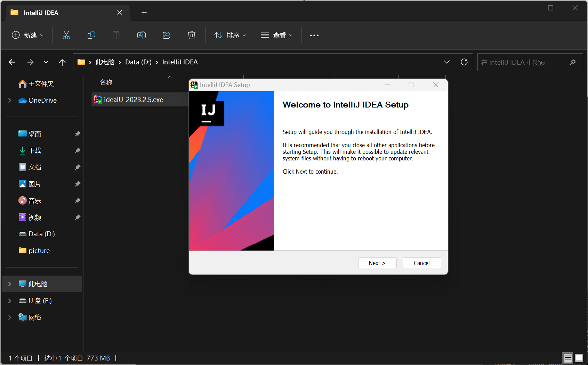Go forward with the right arrow
This screenshot has width=588, height=365.
click(x=30, y=62)
